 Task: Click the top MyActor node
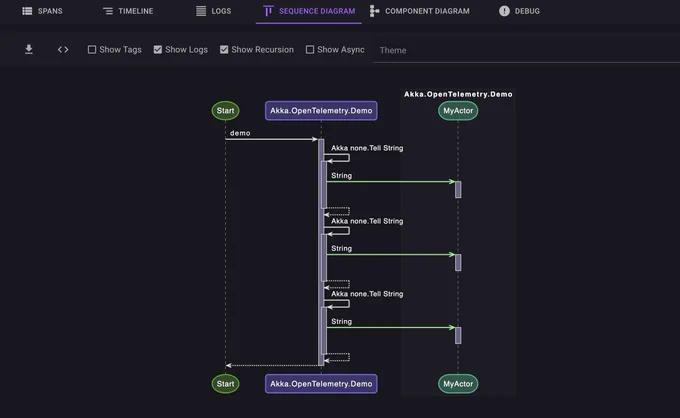point(458,111)
